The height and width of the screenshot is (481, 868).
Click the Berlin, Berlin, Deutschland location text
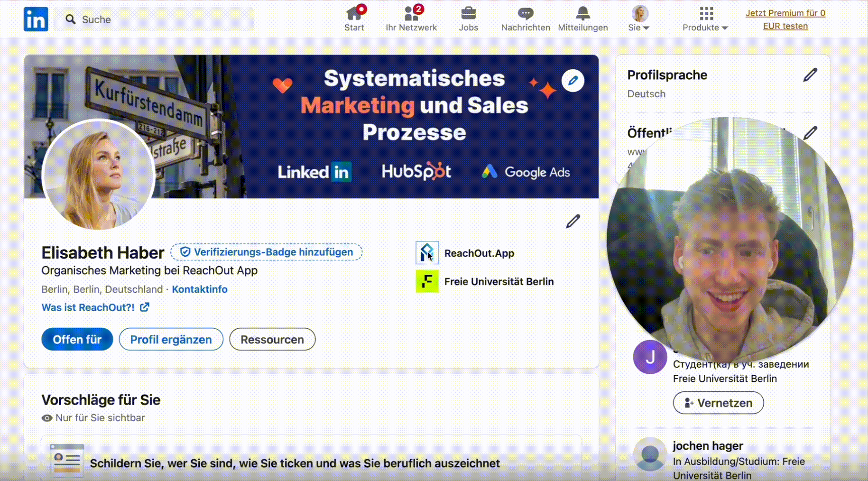[x=102, y=289]
